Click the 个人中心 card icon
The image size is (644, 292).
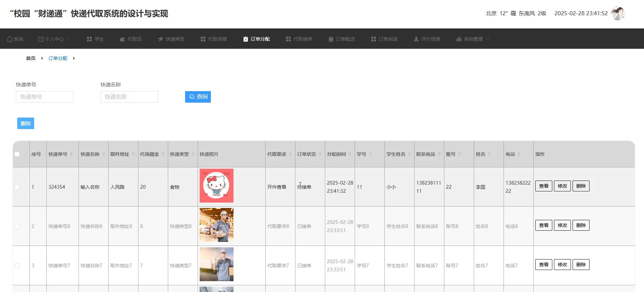pos(41,39)
